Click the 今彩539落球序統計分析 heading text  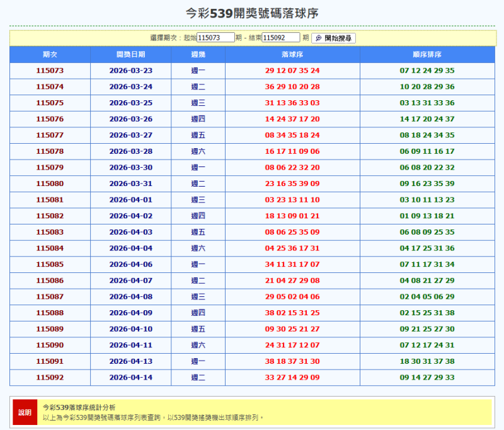pyautogui.click(x=79, y=407)
